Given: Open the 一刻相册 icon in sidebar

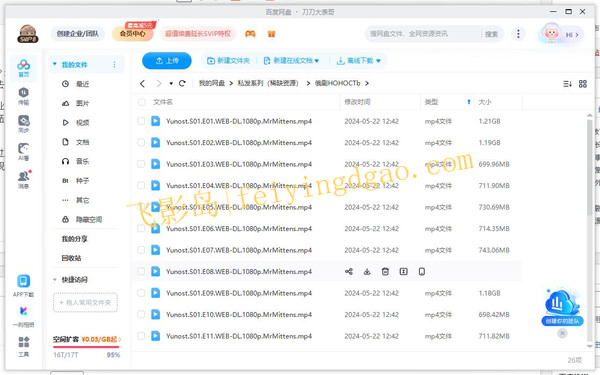Looking at the screenshot, I should pyautogui.click(x=23, y=317).
